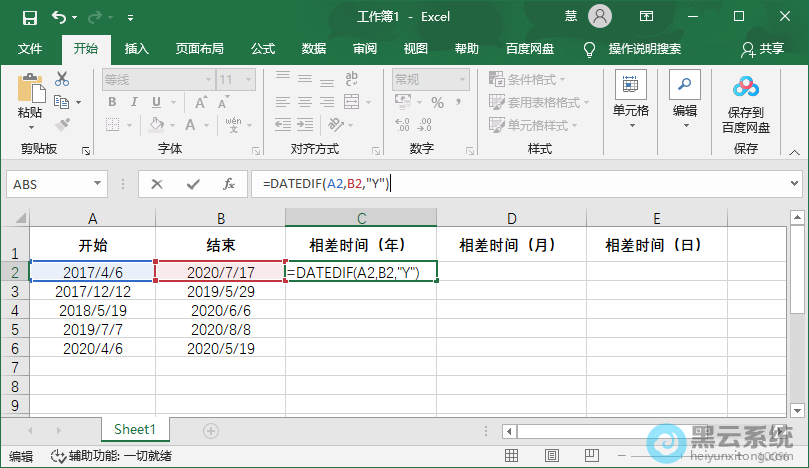Open Insert Function via the fx icon

(228, 184)
